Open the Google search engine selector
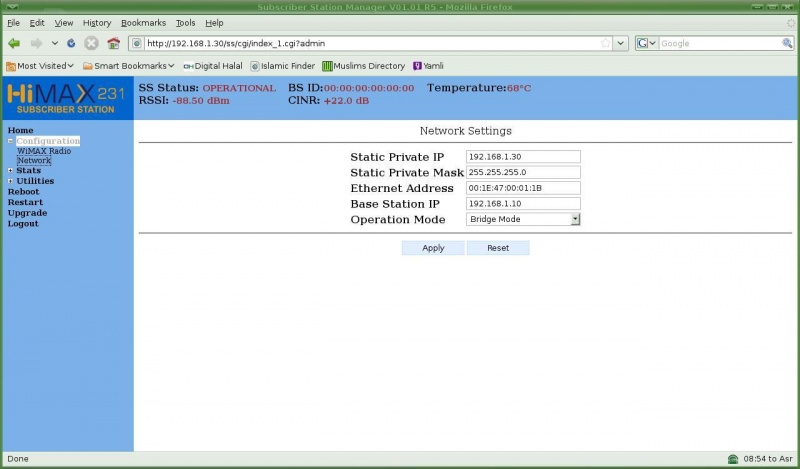The width and height of the screenshot is (800, 469). 646,43
